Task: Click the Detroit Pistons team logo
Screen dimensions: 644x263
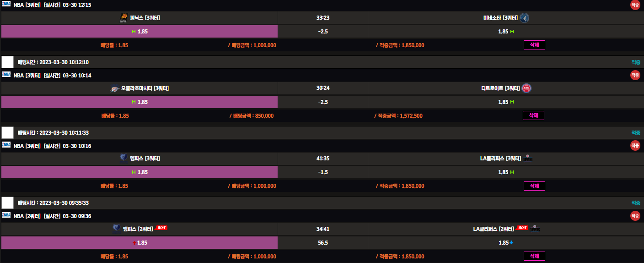Action: pos(526,88)
